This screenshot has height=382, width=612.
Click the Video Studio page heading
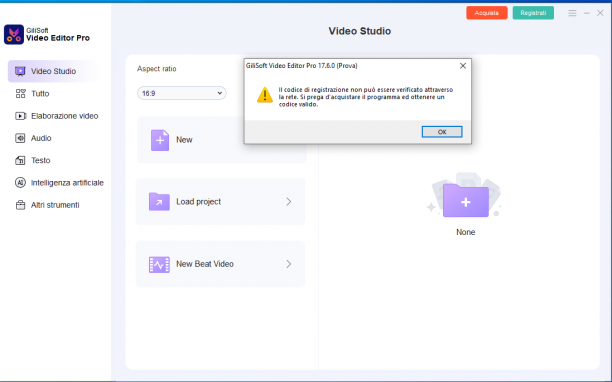click(x=359, y=31)
